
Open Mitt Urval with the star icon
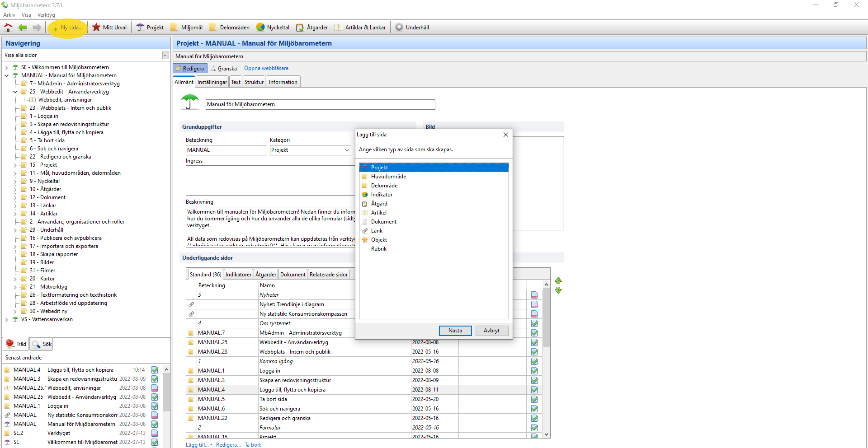coord(109,28)
